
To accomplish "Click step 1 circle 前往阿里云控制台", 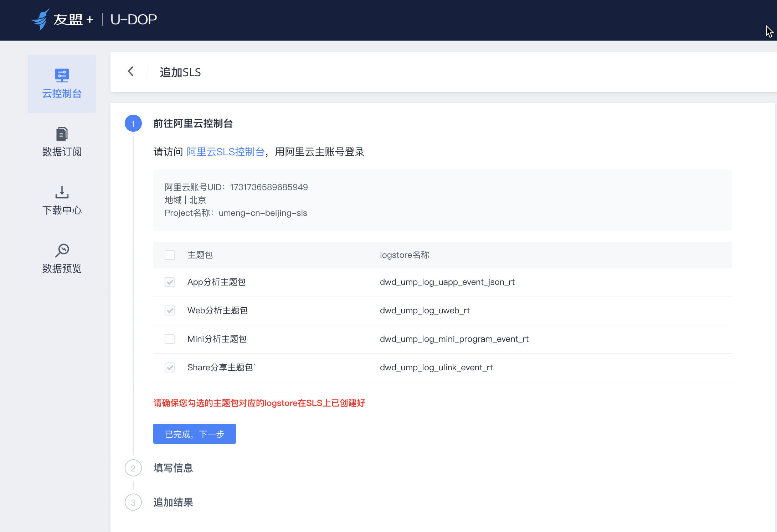I will pos(133,124).
